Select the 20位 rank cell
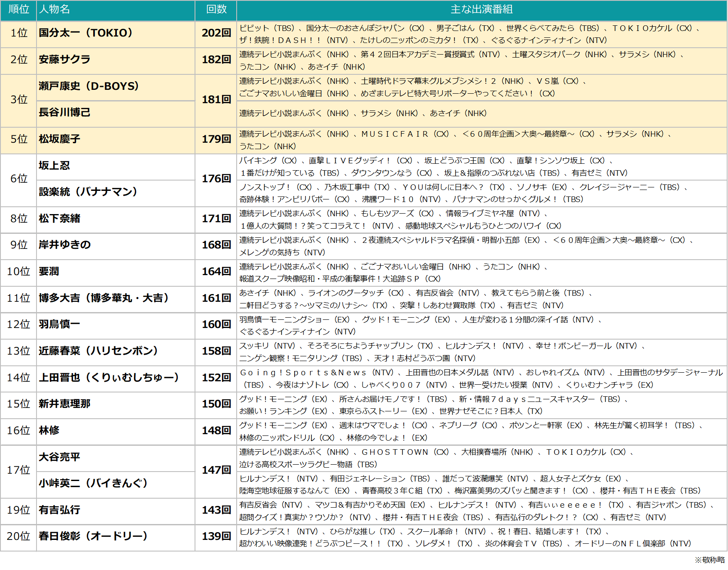 (18, 536)
